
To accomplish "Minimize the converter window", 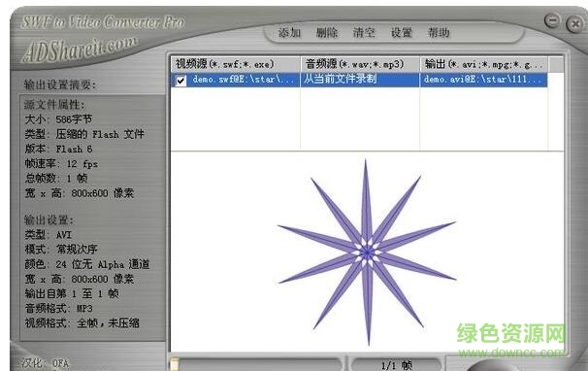I will point(552,20).
